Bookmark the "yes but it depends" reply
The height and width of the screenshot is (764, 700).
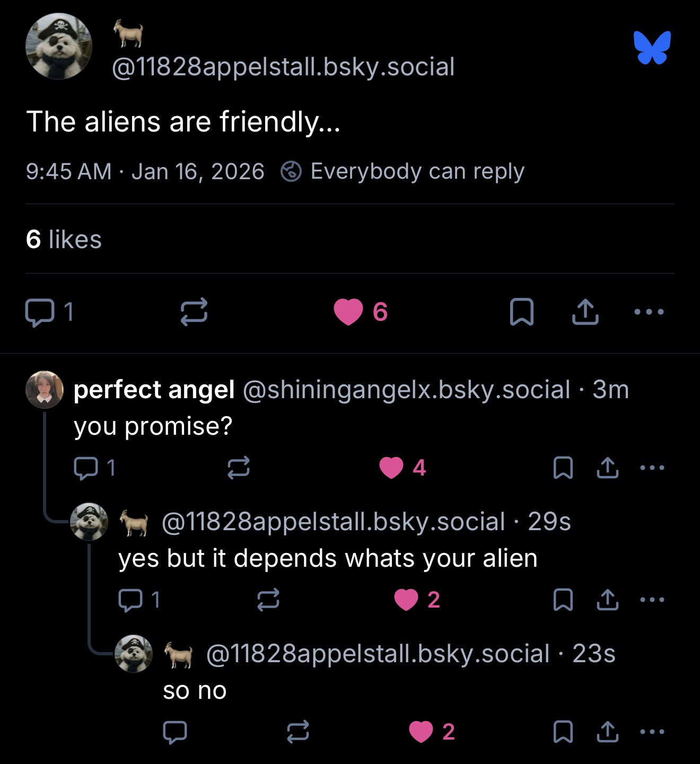tap(563, 600)
